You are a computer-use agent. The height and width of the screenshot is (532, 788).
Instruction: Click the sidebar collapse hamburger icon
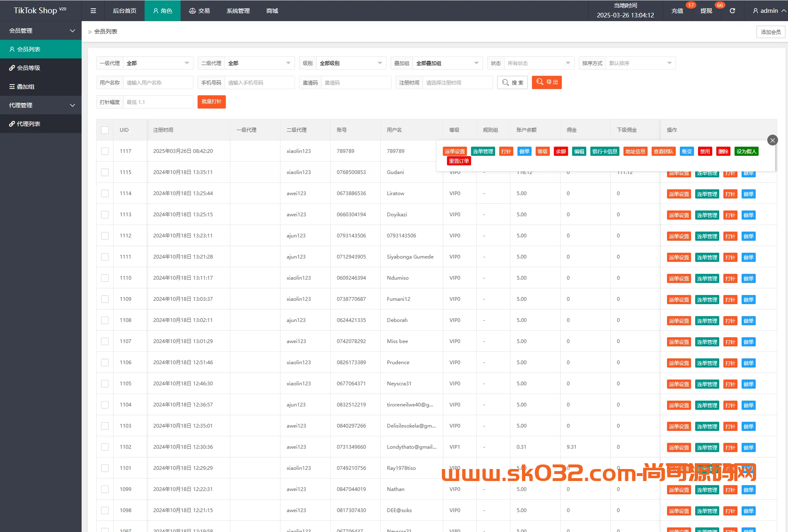[x=93, y=11]
